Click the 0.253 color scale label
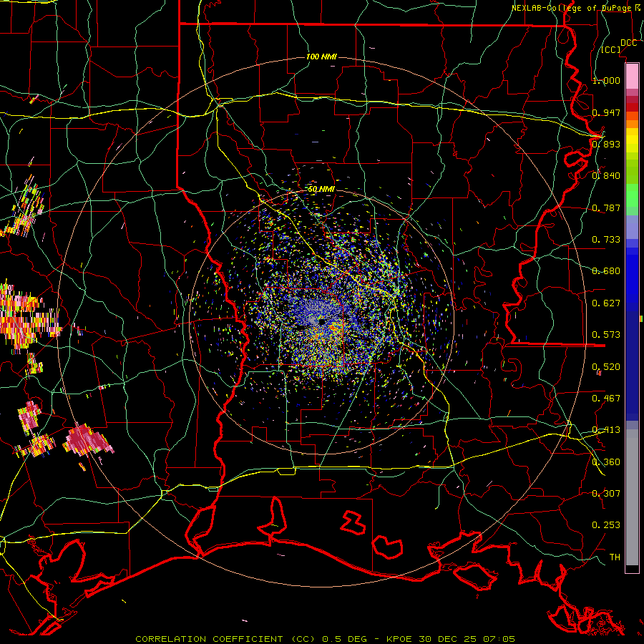This screenshot has height=644, width=644. coord(606,525)
